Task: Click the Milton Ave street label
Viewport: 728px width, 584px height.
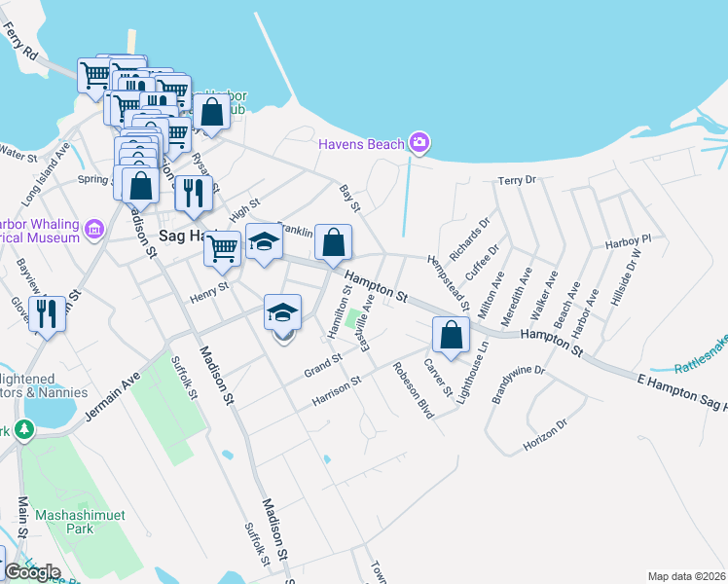Action: pyautogui.click(x=491, y=295)
